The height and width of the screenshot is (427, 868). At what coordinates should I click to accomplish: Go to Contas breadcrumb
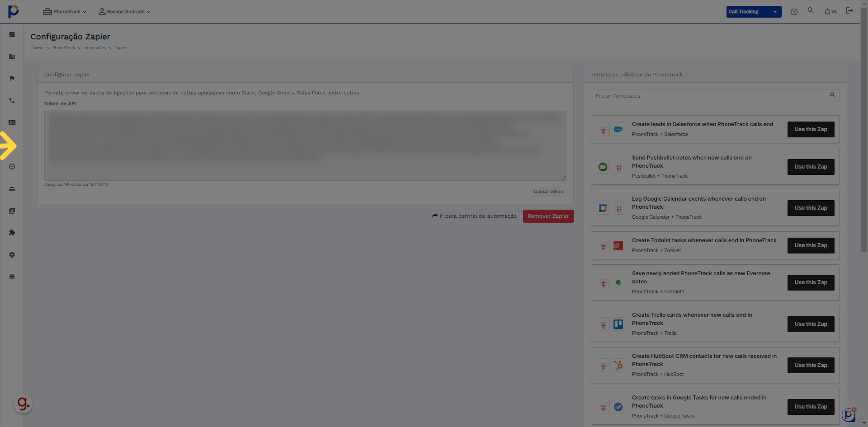(x=38, y=48)
